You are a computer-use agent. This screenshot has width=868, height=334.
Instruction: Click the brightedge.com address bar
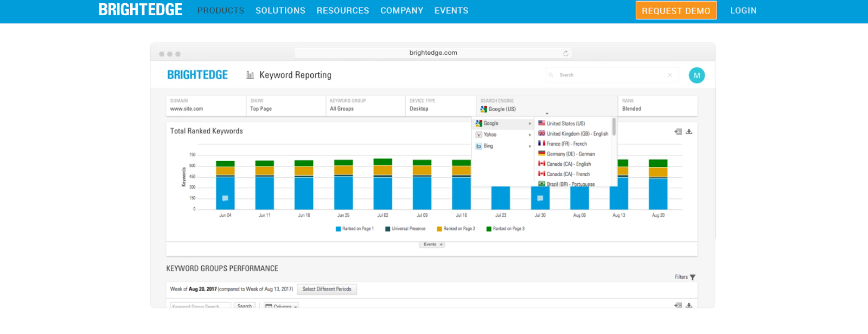(433, 53)
